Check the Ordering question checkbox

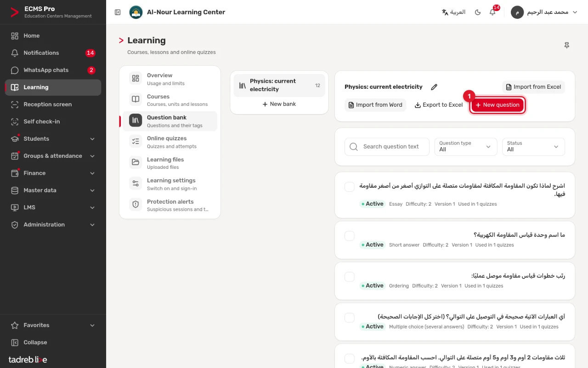point(350,277)
